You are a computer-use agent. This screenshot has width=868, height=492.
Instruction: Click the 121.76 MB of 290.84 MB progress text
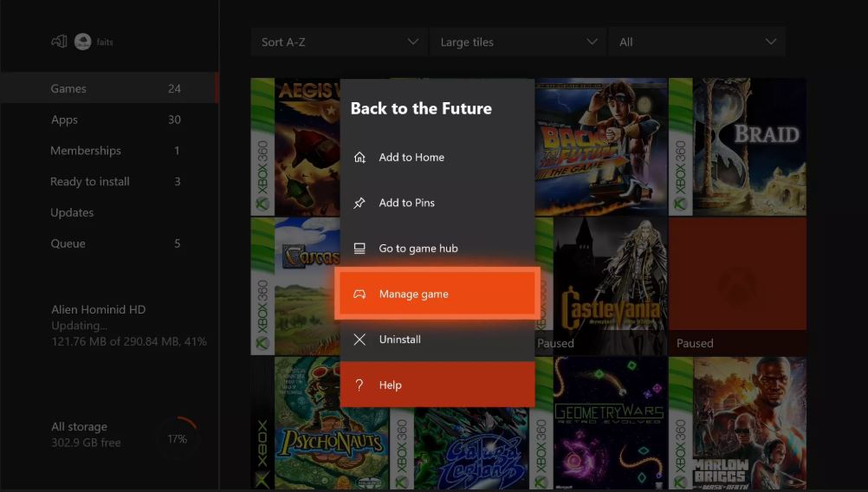point(129,341)
